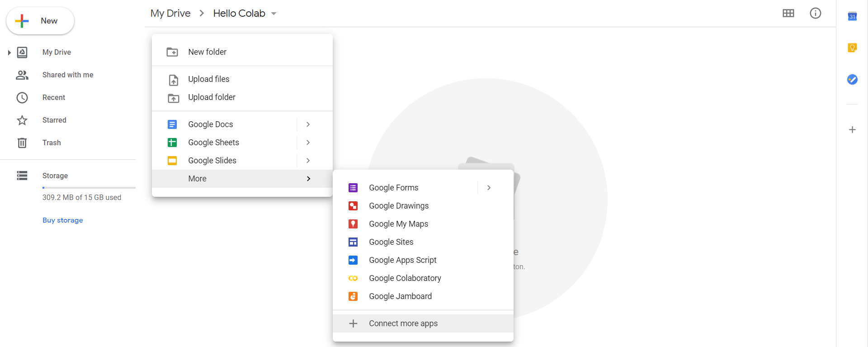The image size is (868, 347).
Task: Open the Hello Colab folder dropdown arrow
Action: (x=274, y=14)
